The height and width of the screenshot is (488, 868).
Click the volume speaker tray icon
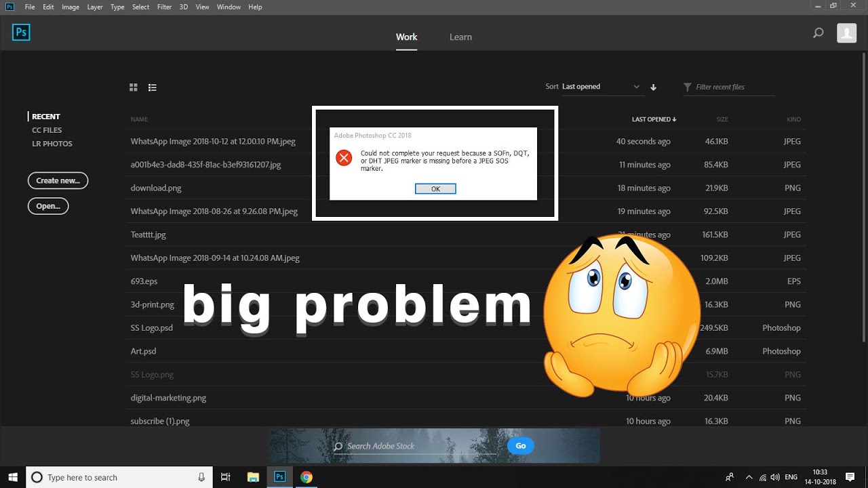point(775,477)
